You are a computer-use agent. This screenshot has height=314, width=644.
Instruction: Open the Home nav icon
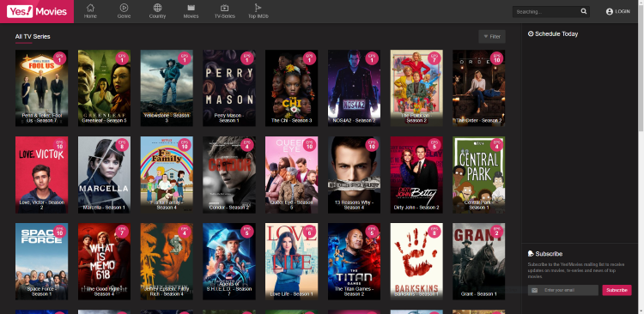click(x=90, y=8)
